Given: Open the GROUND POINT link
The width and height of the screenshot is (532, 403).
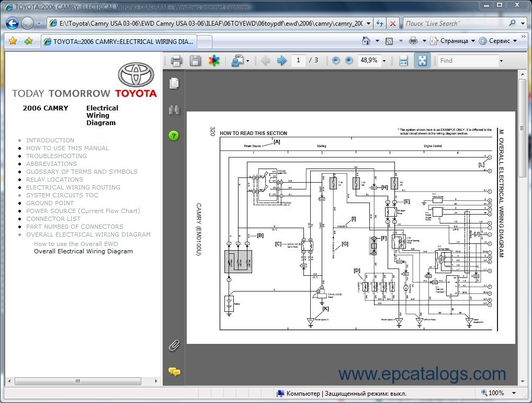Looking at the screenshot, I should point(50,203).
